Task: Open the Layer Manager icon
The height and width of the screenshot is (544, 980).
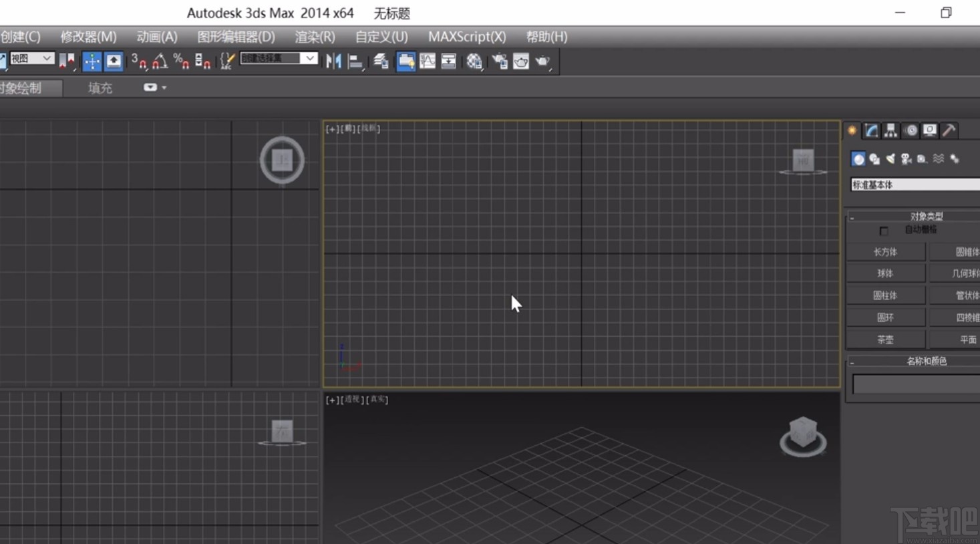Action: [x=381, y=61]
